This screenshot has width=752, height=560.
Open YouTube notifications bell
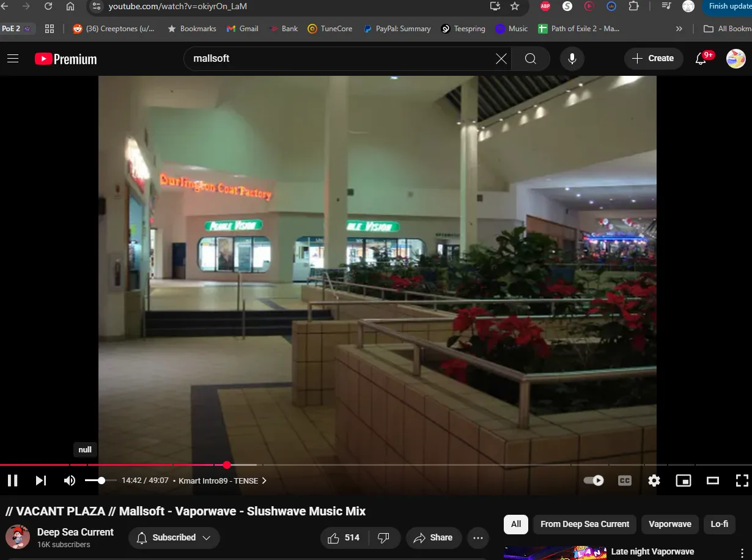702,59
